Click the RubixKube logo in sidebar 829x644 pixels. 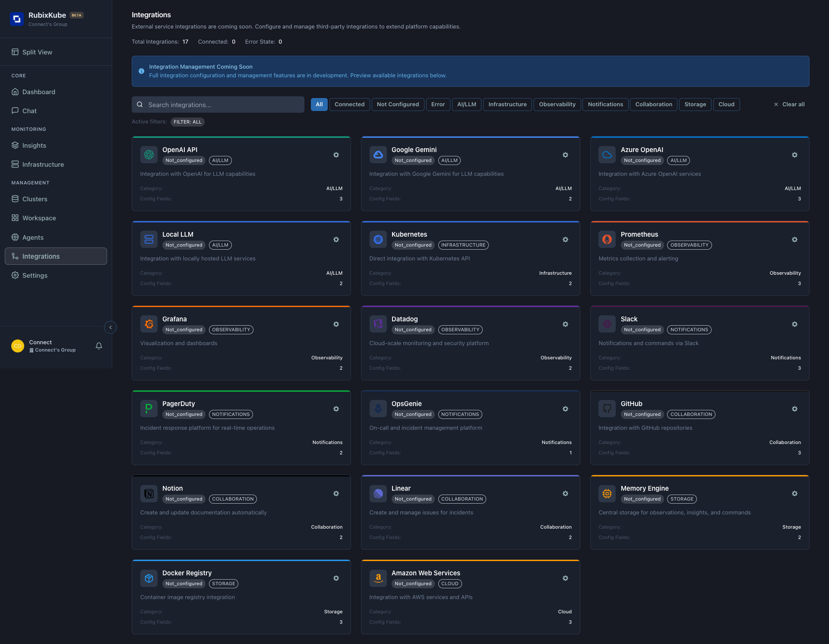click(x=17, y=19)
